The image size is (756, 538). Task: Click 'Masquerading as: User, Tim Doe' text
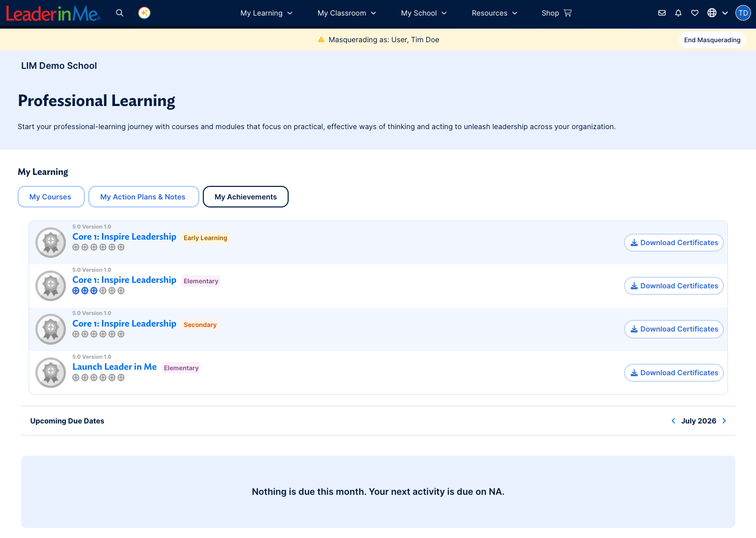(384, 40)
